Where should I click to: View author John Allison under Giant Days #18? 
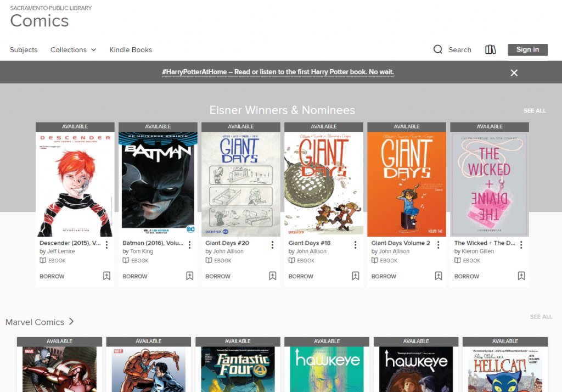(312, 251)
